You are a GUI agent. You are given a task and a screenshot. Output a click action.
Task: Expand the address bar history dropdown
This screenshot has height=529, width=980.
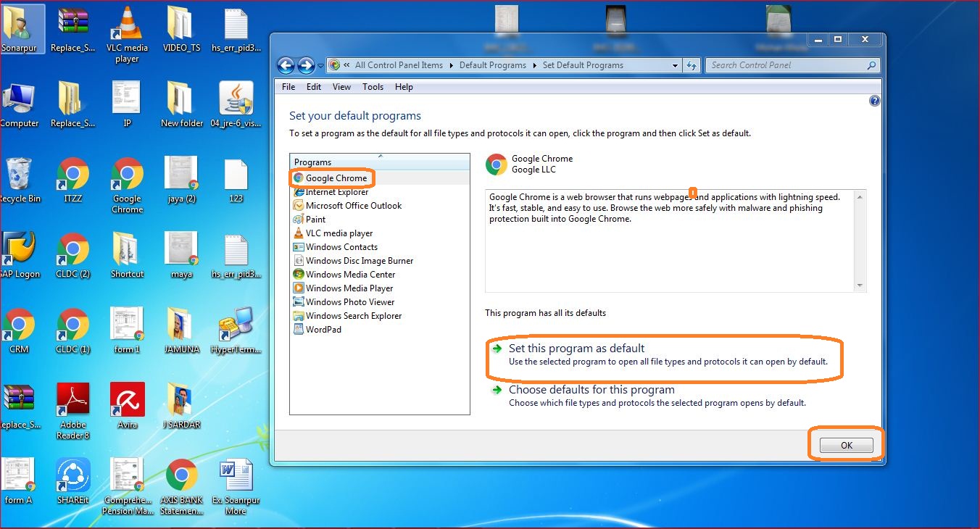tap(675, 65)
